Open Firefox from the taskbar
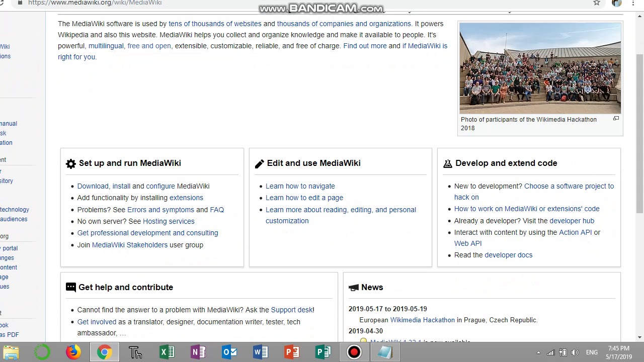644x362 pixels. click(x=73, y=352)
